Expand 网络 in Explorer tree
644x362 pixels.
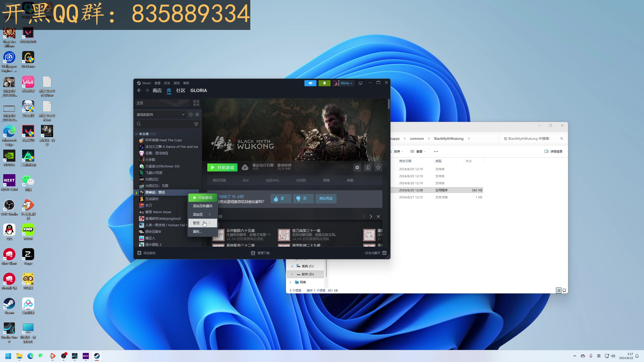(x=290, y=282)
